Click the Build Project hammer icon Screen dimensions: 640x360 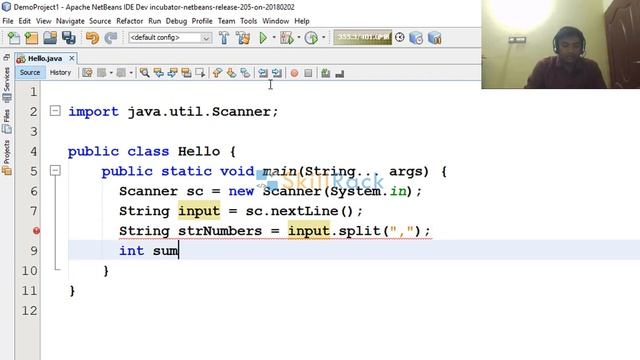coord(224,38)
